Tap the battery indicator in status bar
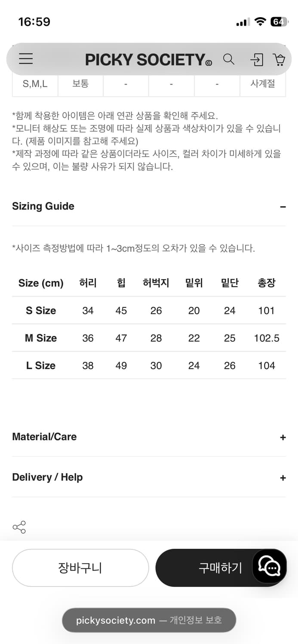 tap(279, 21)
